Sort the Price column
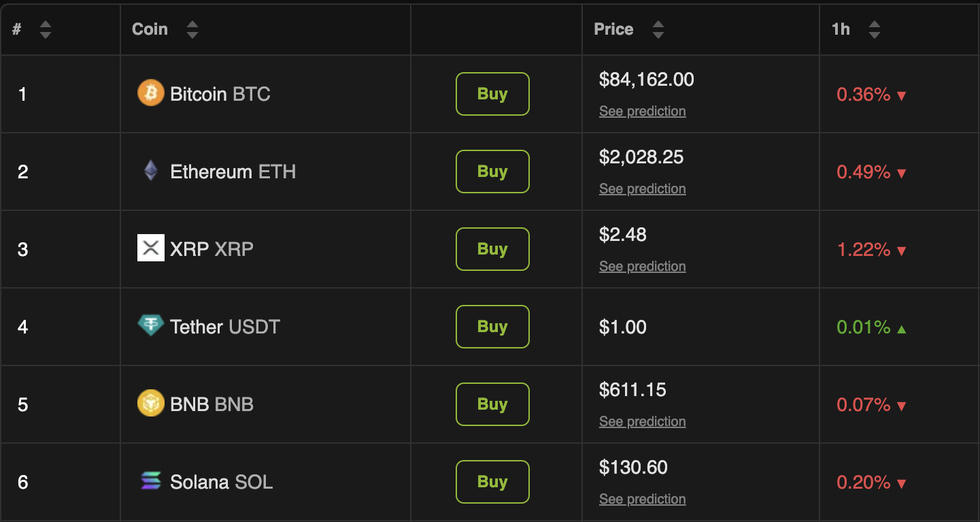 click(658, 30)
